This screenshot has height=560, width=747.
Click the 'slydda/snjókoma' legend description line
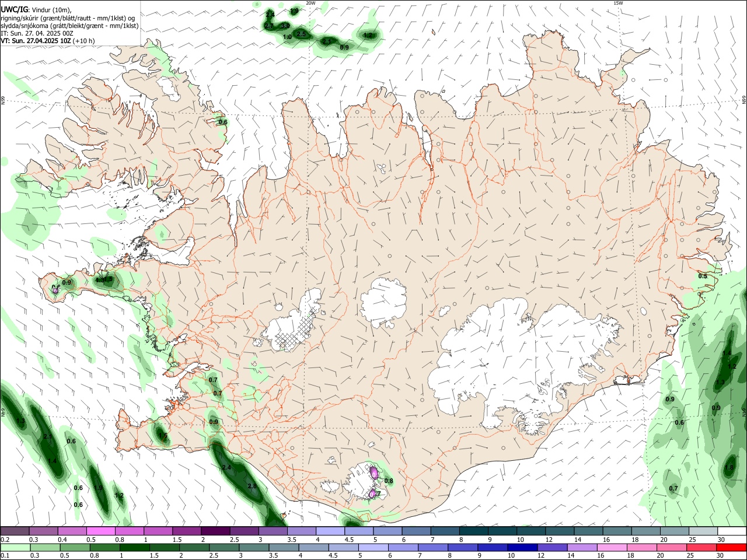pos(70,26)
